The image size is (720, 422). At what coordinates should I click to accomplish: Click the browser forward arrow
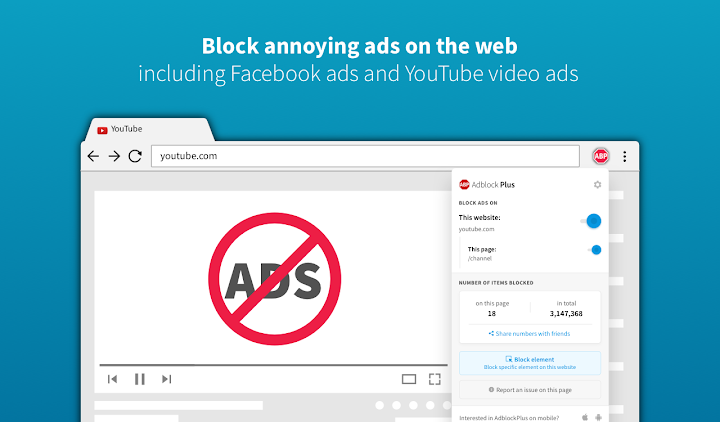114,156
